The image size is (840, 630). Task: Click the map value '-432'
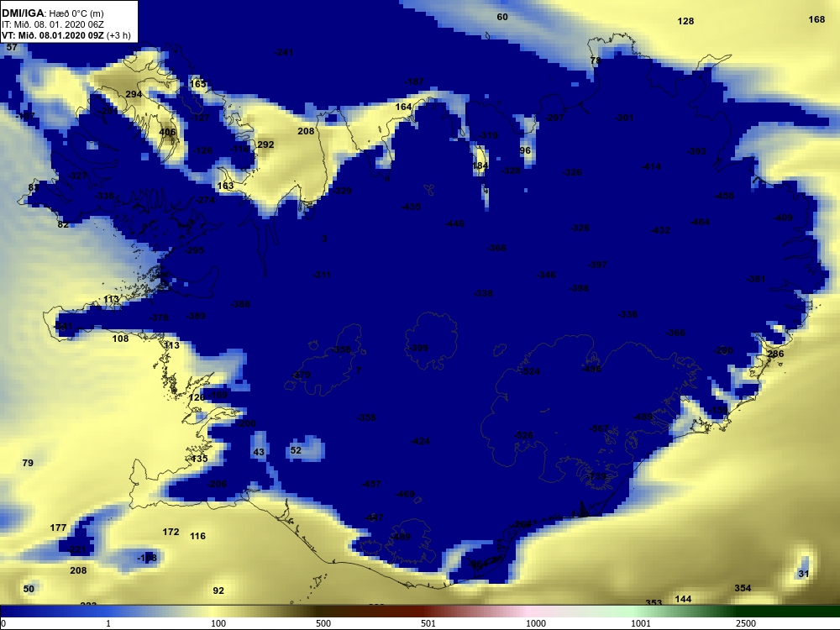pyautogui.click(x=660, y=230)
